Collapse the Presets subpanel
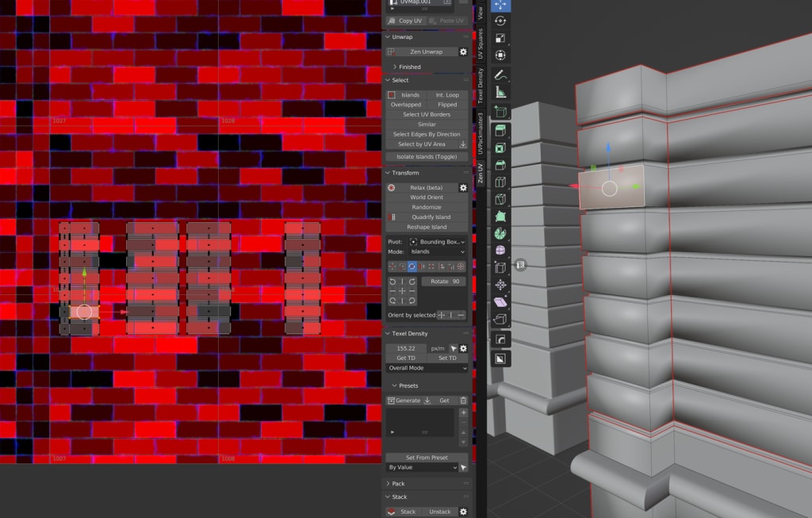Viewport: 812px width, 518px height. 408,386
